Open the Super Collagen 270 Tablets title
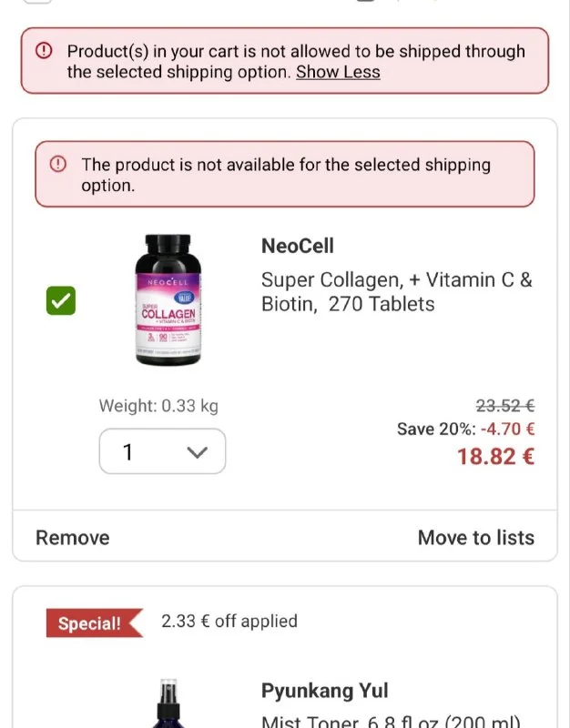Viewport: 570px width, 728px height. (396, 292)
